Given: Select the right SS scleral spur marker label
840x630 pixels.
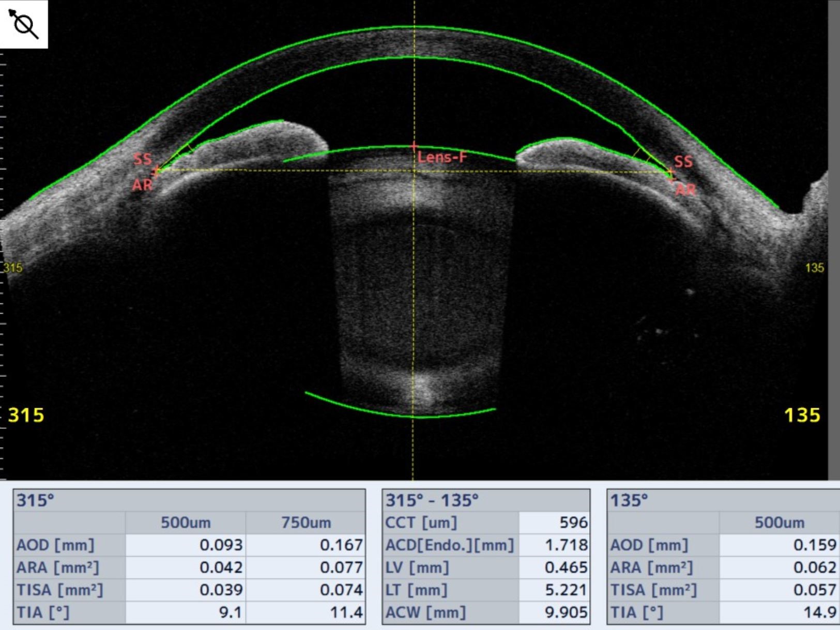Looking at the screenshot, I should pyautogui.click(x=683, y=161).
